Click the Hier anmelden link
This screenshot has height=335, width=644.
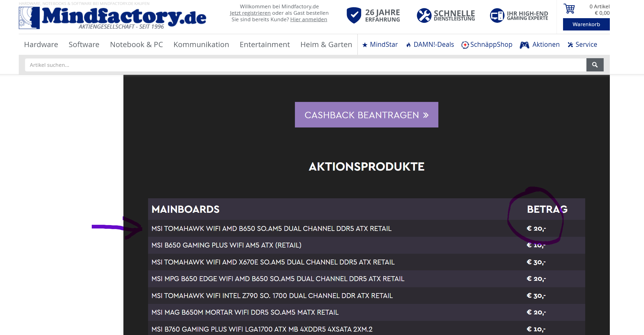coord(308,19)
